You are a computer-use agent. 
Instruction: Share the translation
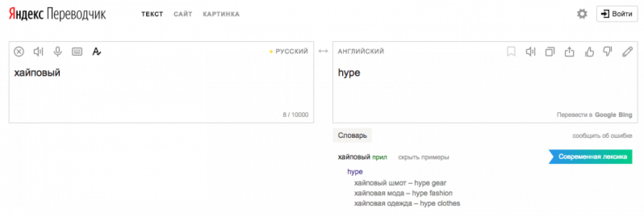569,52
